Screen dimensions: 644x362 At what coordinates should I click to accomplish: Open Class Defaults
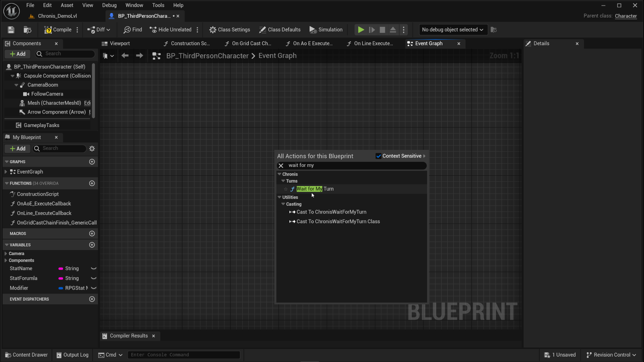pos(280,30)
